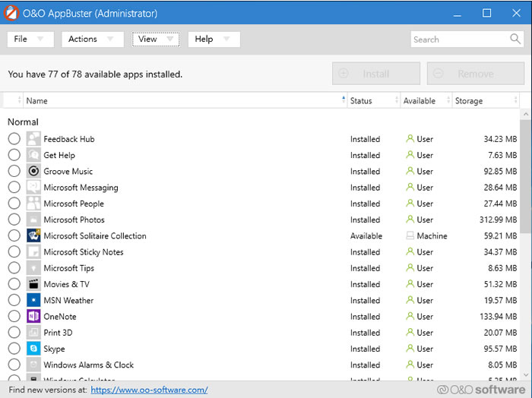Click the Windows Alarms & Clock icon
This screenshot has width=532, height=398.
point(33,365)
